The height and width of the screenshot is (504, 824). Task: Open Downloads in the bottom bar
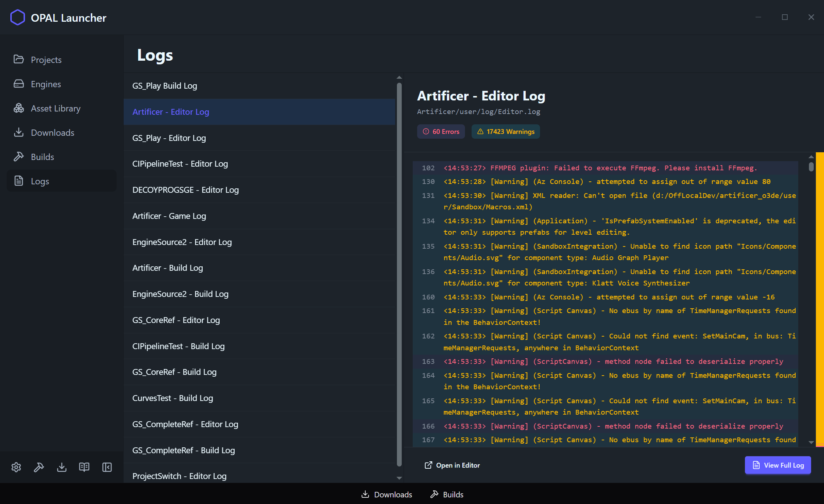[387, 494]
